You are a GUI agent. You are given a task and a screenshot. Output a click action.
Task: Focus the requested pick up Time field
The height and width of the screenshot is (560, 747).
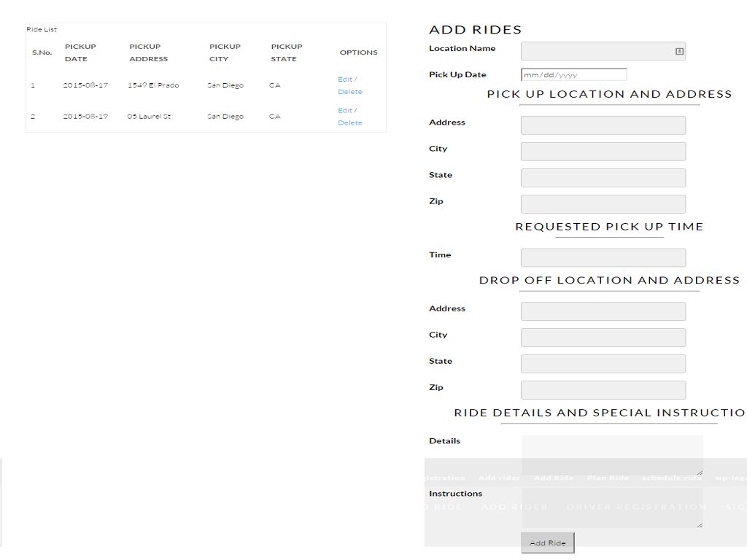pyautogui.click(x=603, y=257)
